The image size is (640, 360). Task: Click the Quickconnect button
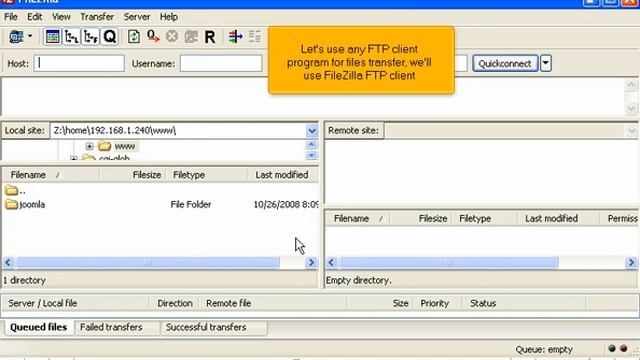[x=505, y=64]
